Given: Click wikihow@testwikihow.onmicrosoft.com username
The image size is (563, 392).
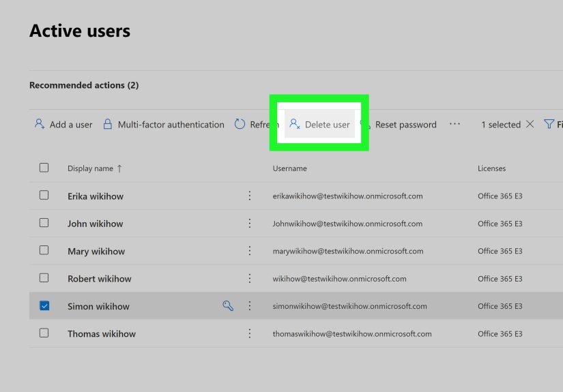Looking at the screenshot, I should [x=339, y=279].
